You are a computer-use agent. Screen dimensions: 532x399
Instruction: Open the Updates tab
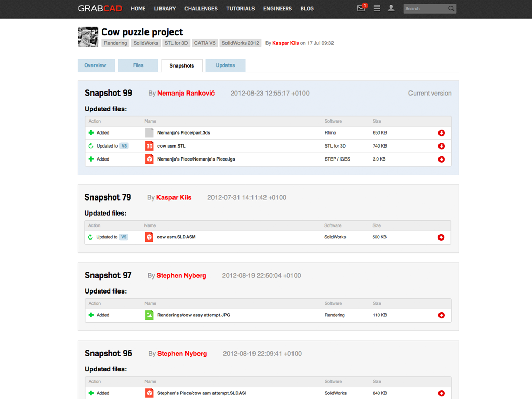(x=225, y=65)
